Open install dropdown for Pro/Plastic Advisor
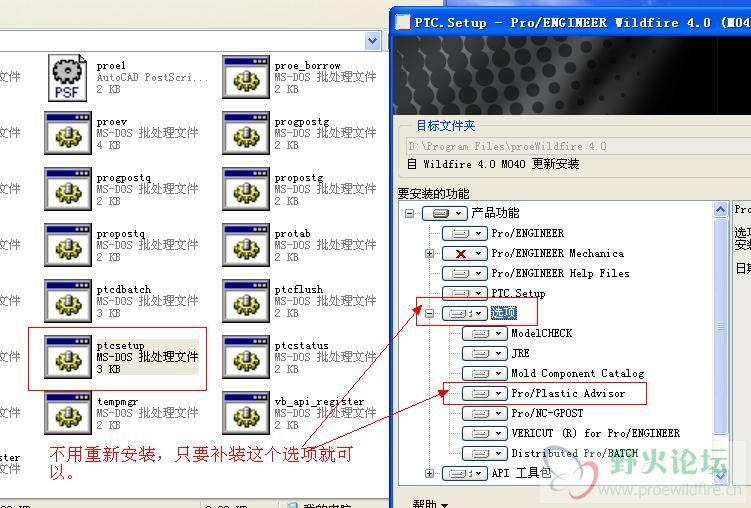The height and width of the screenshot is (508, 751). tap(485, 394)
